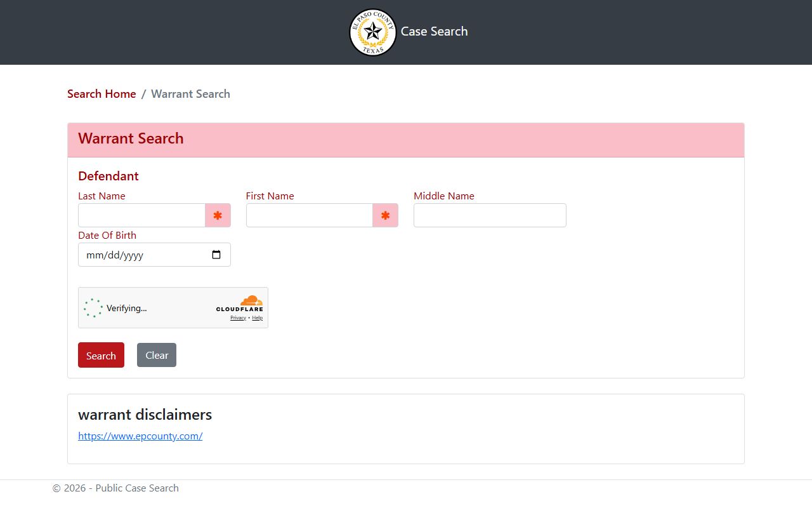Viewport: 812px width, 508px height.
Task: Click the Defendant section heading
Action: click(x=108, y=176)
